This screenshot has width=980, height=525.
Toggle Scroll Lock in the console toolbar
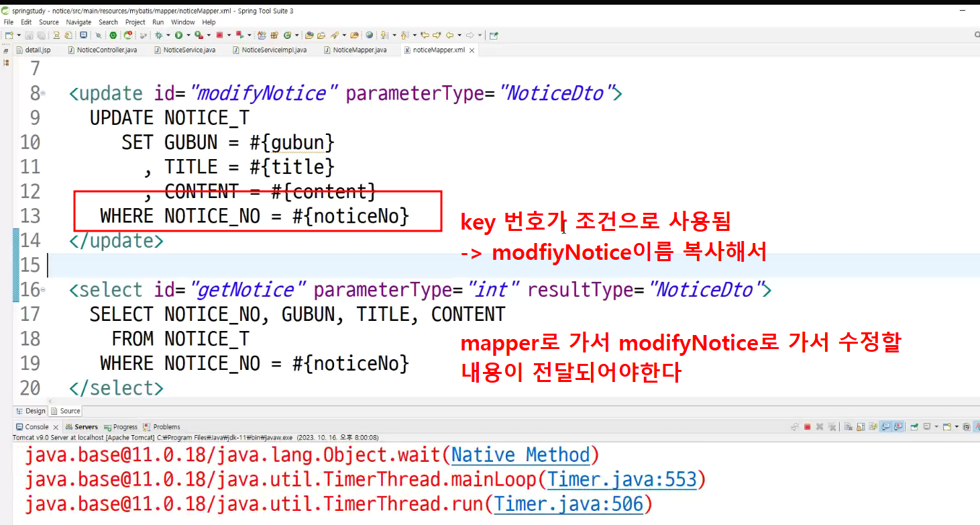coord(861,427)
